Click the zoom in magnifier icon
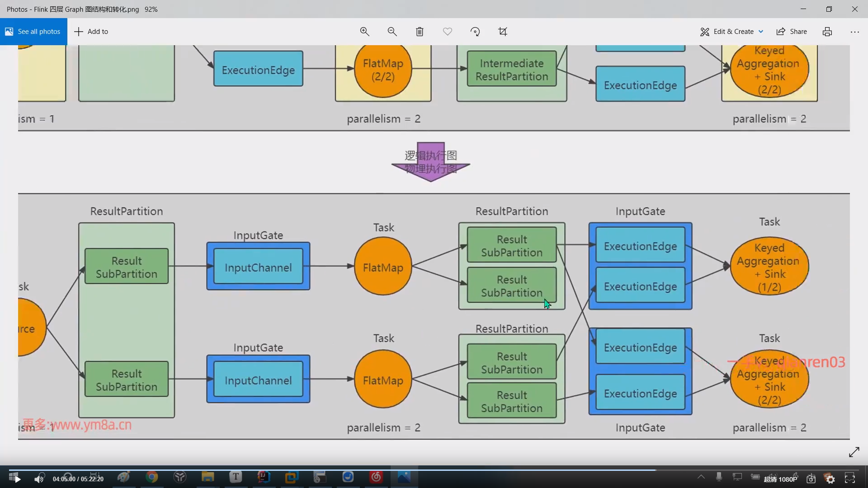Screen dimensions: 868x488 click(x=364, y=32)
